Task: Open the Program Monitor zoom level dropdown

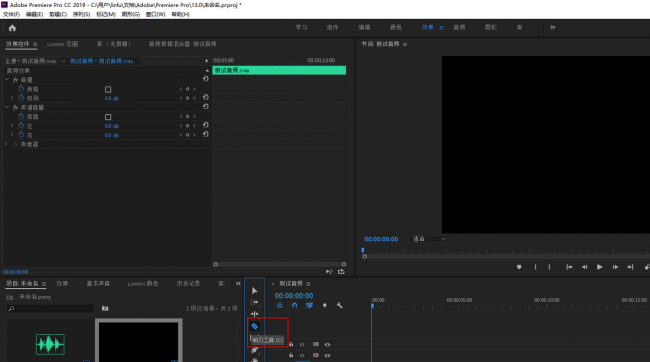Action: click(x=428, y=239)
